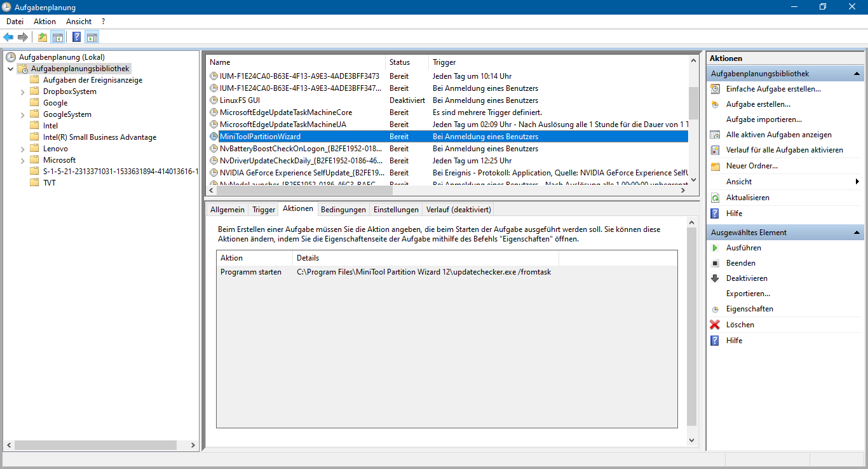Expand the GoogleSystem tree node
This screenshot has height=469, width=868.
23,114
